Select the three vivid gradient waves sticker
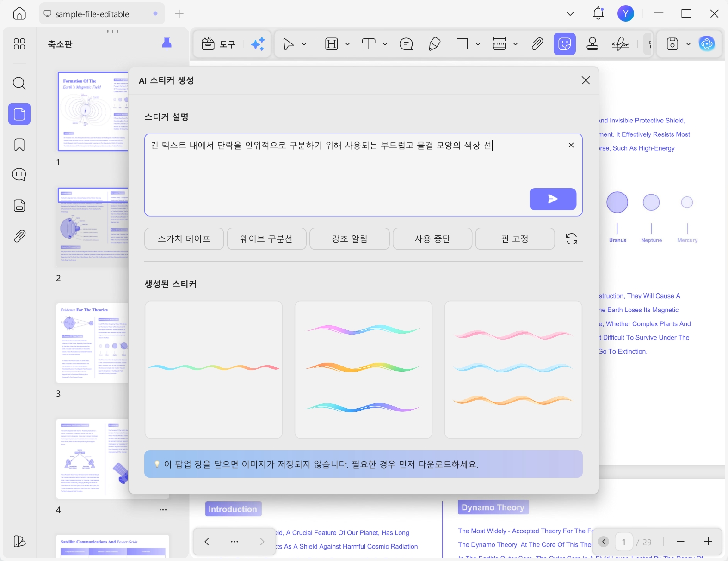 [364, 370]
